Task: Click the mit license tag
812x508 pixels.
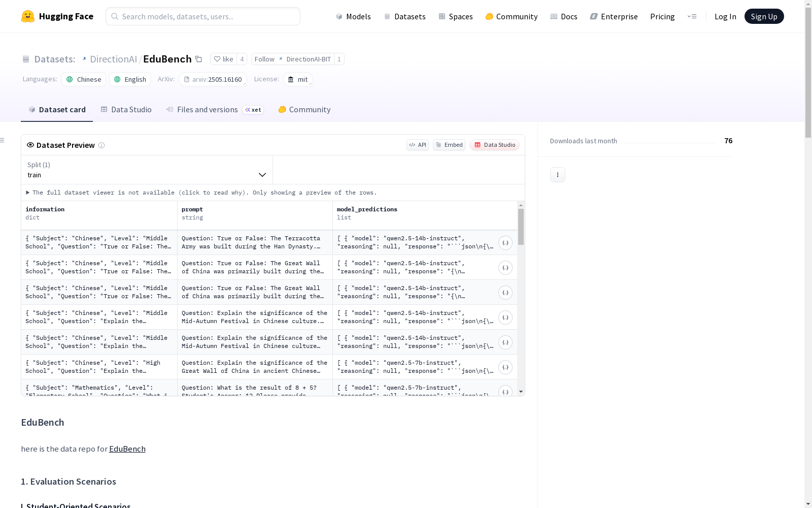Action: (298, 79)
